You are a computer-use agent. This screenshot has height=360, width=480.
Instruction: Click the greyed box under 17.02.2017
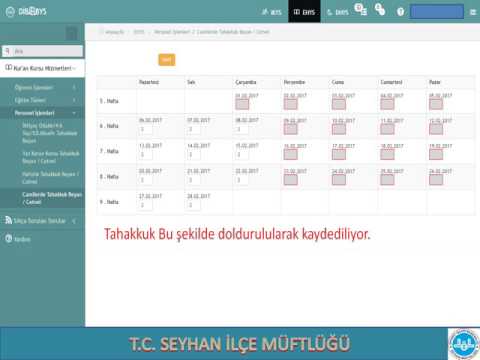pos(339,155)
